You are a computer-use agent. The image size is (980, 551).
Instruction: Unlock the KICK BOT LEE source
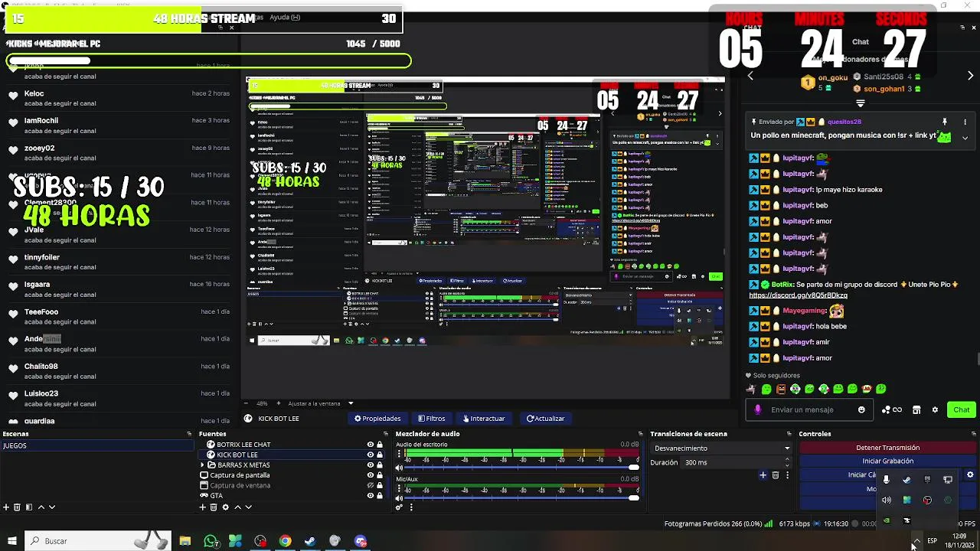[x=380, y=455]
